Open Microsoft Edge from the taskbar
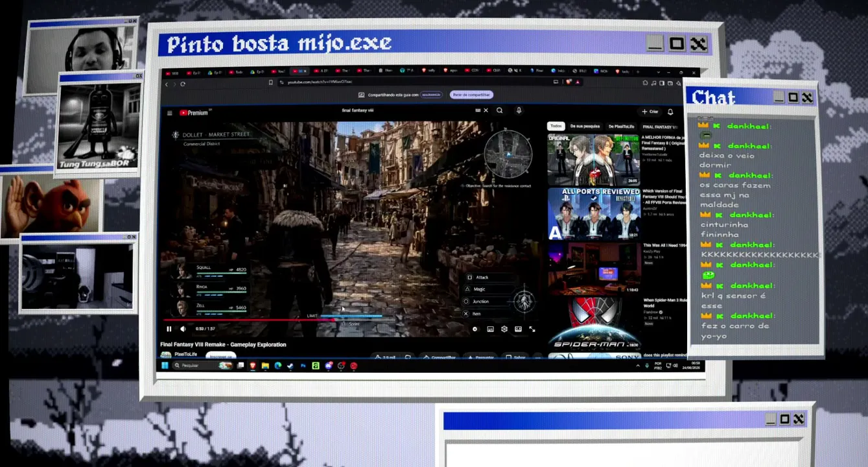 (x=277, y=366)
